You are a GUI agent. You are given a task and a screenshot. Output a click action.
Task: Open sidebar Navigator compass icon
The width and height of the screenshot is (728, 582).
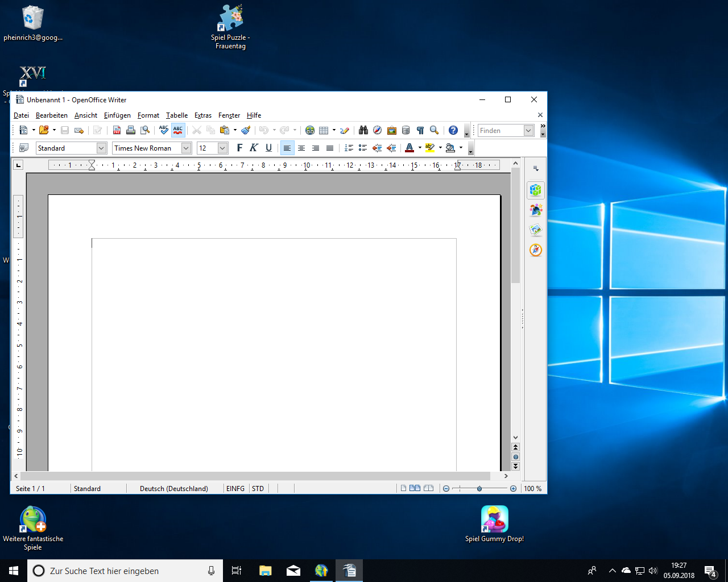[536, 250]
